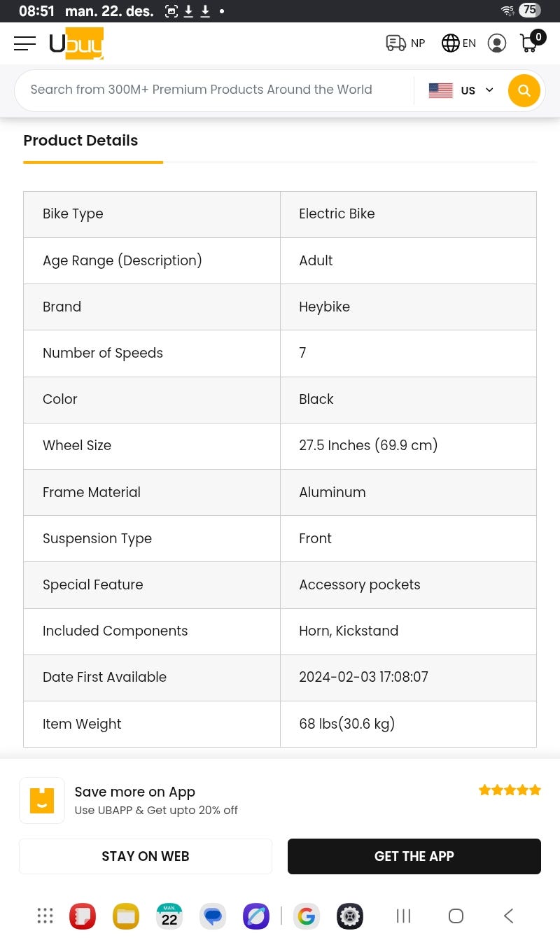Tap the five-star rating in app banner

pos(510,790)
